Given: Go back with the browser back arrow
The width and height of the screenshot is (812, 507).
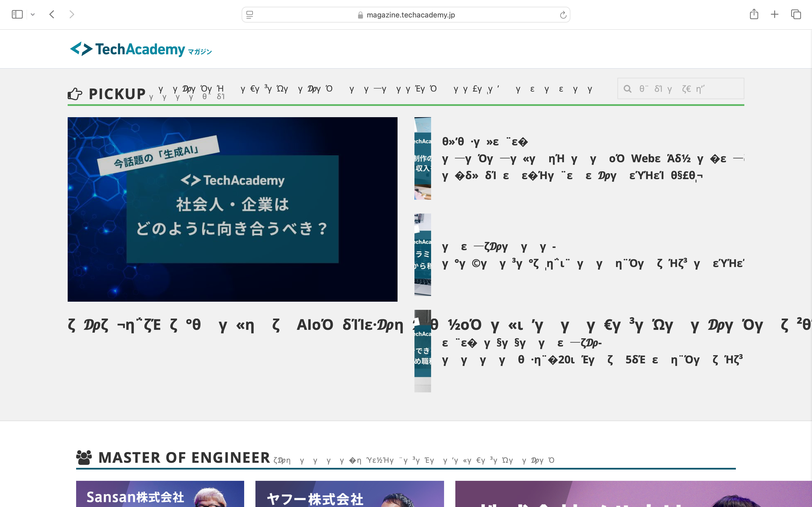Looking at the screenshot, I should pos(52,14).
